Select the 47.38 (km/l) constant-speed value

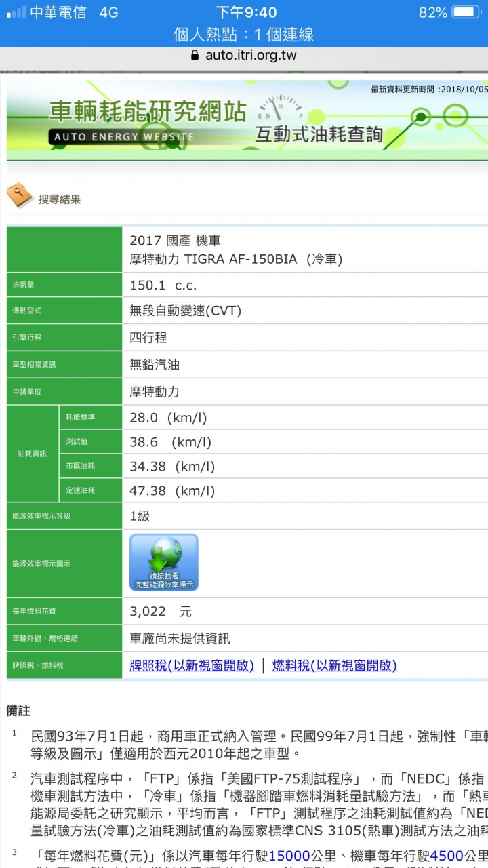coord(172,490)
